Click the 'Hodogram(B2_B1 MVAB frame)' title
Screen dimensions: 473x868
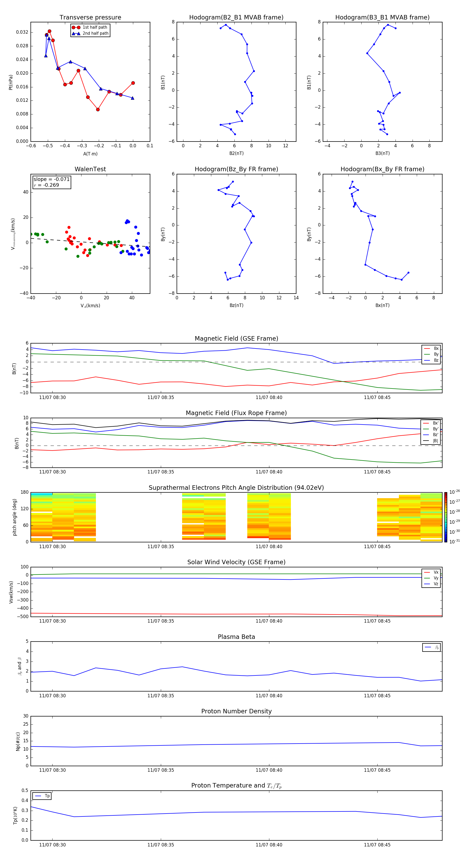click(x=236, y=18)
